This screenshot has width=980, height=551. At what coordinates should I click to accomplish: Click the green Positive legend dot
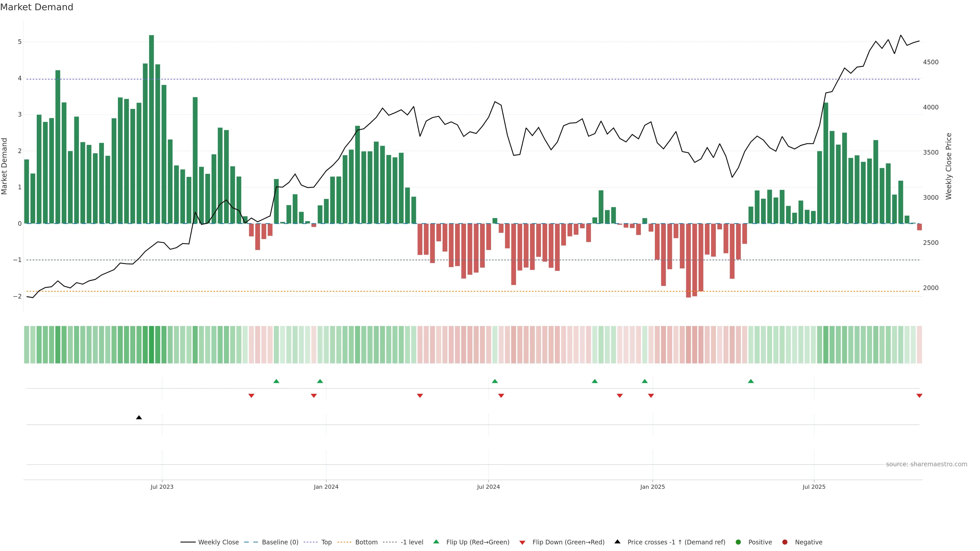pyautogui.click(x=738, y=542)
